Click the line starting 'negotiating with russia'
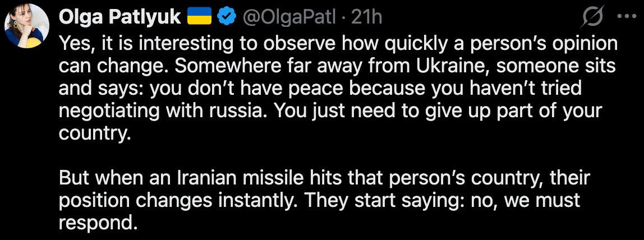644x240 pixels. [x=330, y=110]
